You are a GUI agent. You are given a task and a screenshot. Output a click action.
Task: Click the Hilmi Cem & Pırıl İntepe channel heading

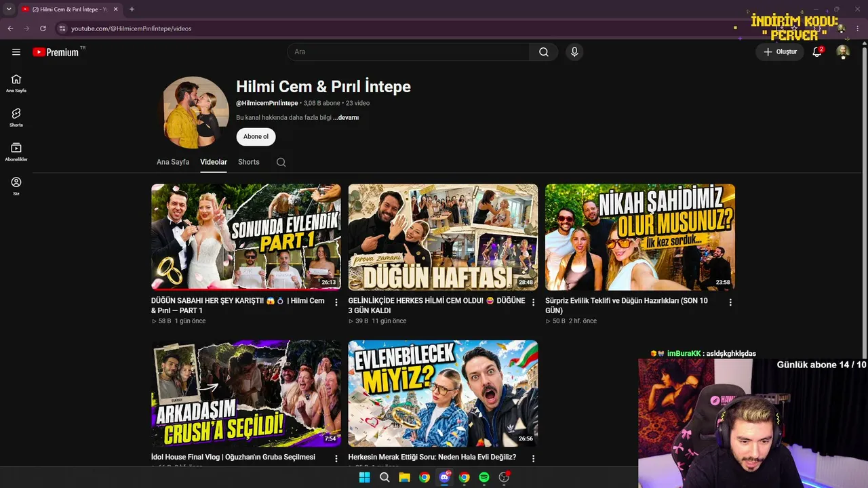[323, 87]
